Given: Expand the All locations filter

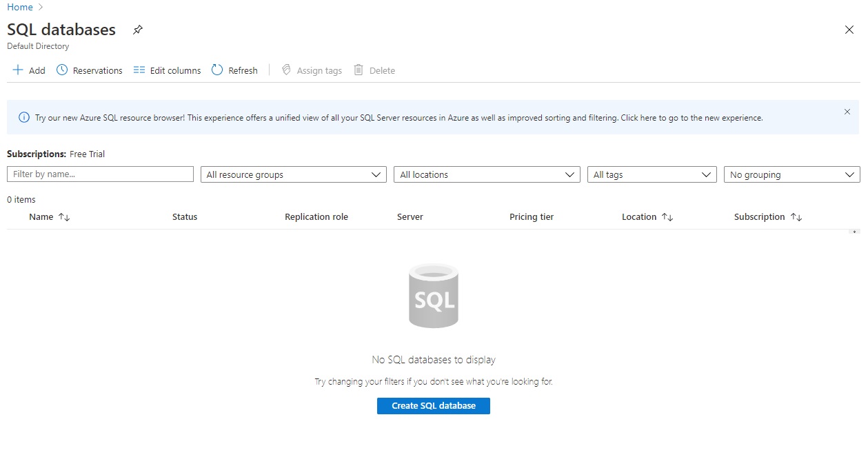Looking at the screenshot, I should 486,174.
